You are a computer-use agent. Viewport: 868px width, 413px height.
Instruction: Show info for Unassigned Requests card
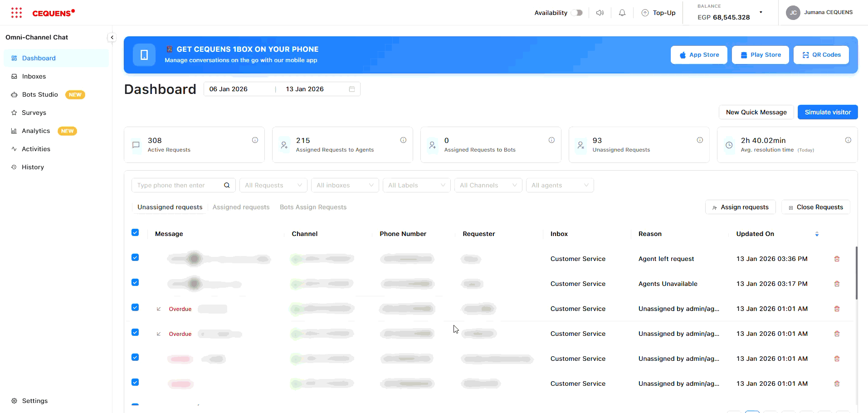(700, 140)
